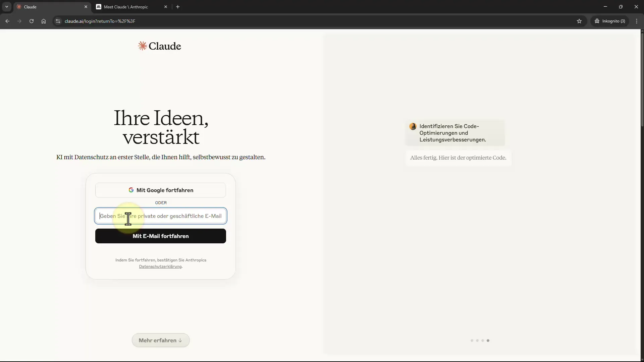This screenshot has width=644, height=362.
Task: Click the Claude logo at top
Action: pos(160,46)
